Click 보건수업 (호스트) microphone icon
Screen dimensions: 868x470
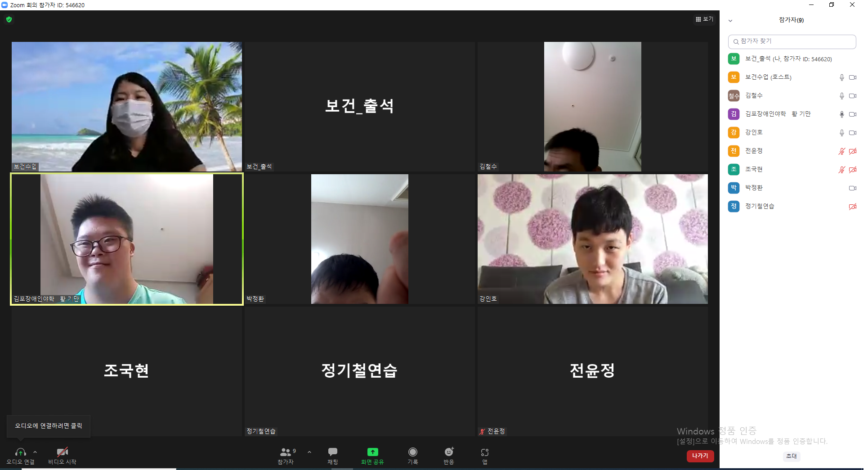[x=841, y=77]
